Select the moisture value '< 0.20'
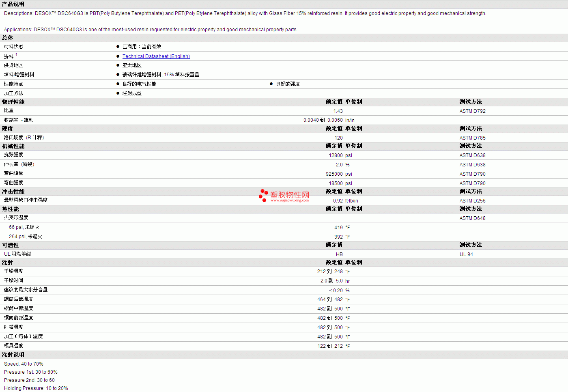This screenshot has width=568, height=392. tap(336, 291)
